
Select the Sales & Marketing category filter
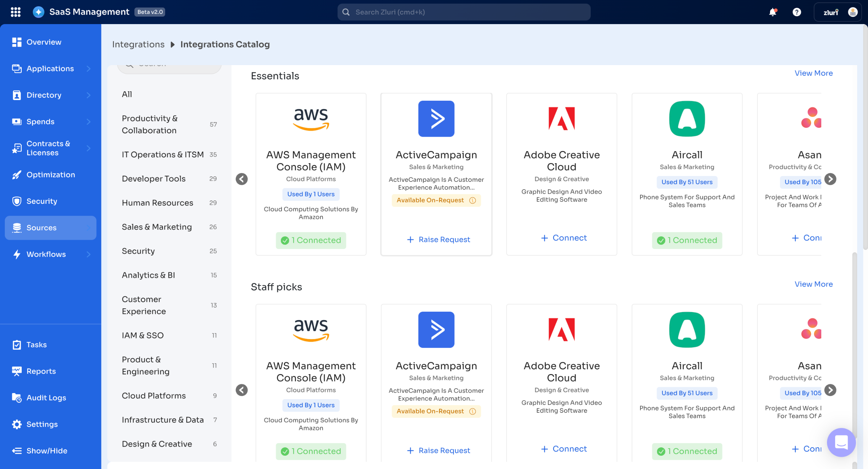(x=157, y=227)
